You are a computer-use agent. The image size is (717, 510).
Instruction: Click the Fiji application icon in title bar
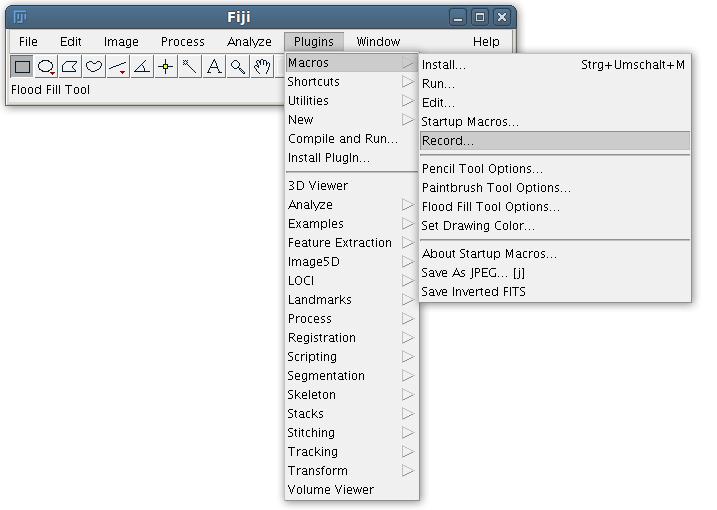[x=20, y=17]
